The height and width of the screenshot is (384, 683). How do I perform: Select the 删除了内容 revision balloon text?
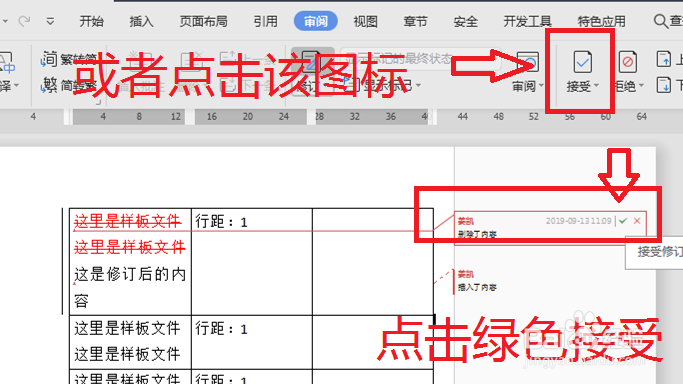tap(477, 234)
